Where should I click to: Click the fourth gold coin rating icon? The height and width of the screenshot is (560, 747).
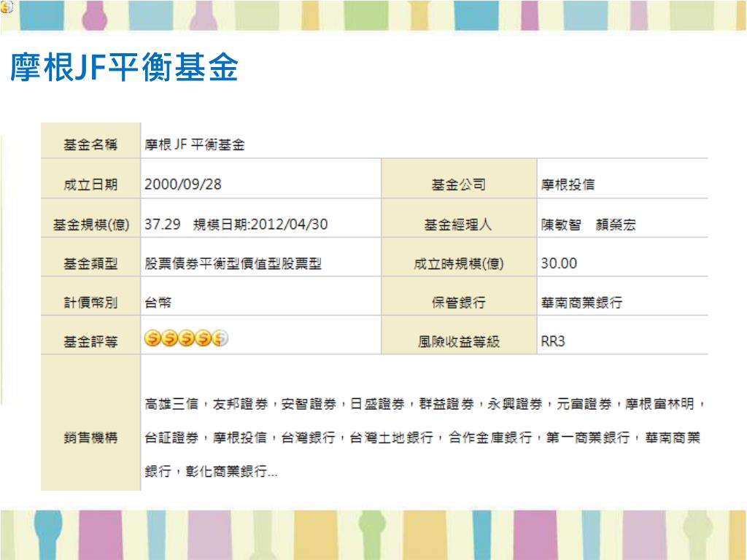tap(203, 338)
